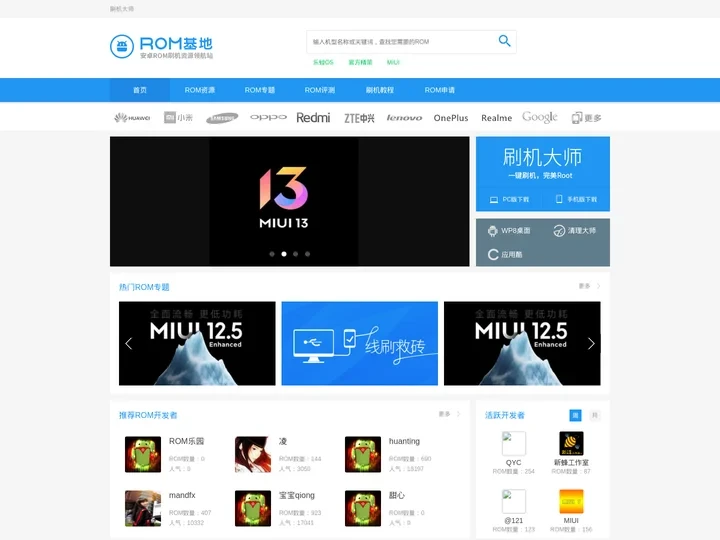Open MIUI active developer avatar
This screenshot has width=720, height=540.
coord(571,501)
